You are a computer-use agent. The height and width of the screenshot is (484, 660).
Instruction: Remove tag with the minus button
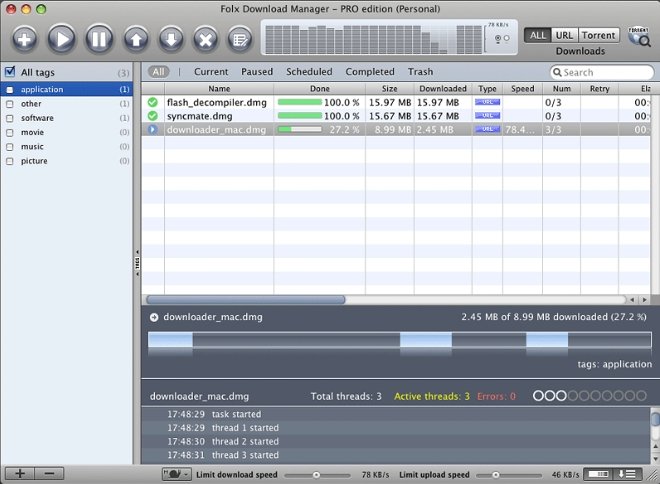coord(49,473)
